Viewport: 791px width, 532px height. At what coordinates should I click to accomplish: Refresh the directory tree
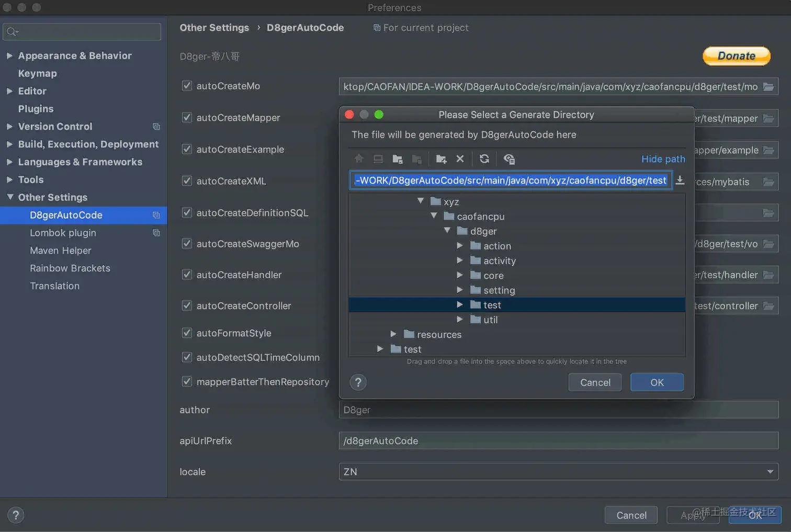[484, 159]
